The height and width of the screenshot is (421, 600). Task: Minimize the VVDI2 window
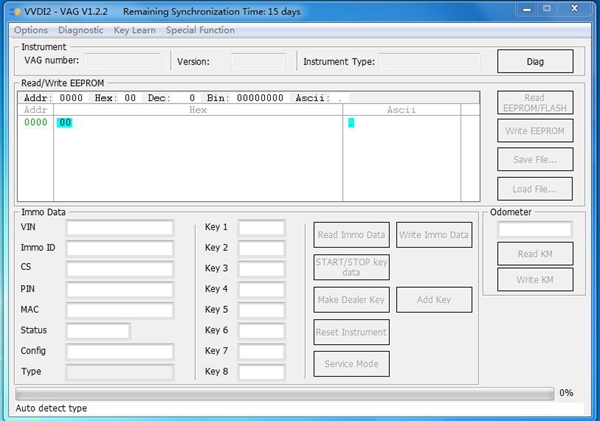[x=527, y=9]
